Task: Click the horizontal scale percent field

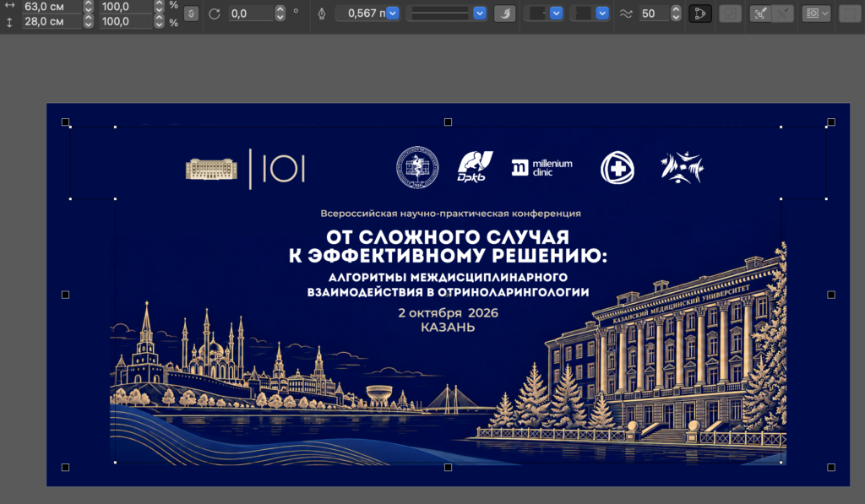Action: point(126,7)
